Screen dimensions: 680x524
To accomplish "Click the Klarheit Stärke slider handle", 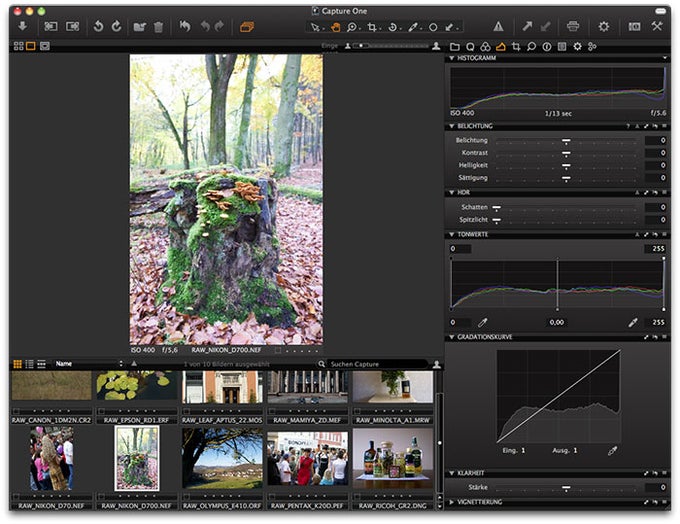I will [566, 488].
